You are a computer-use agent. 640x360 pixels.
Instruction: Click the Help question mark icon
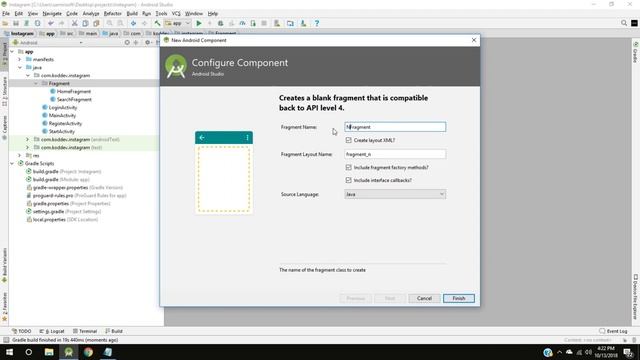pyautogui.click(x=317, y=23)
